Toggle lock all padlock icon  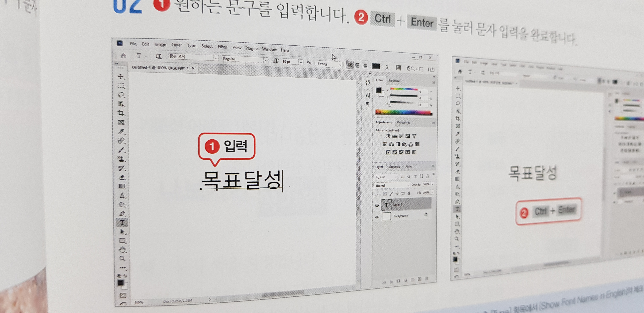[409, 193]
